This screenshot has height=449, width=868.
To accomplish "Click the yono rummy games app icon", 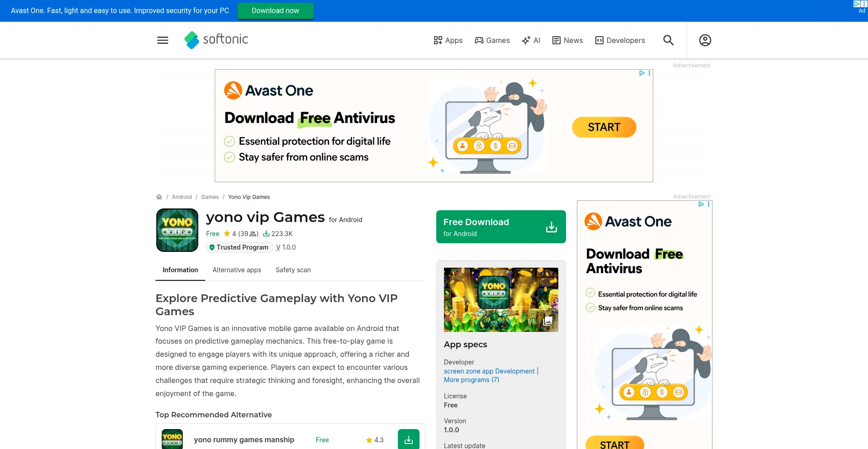I will tap(172, 439).
